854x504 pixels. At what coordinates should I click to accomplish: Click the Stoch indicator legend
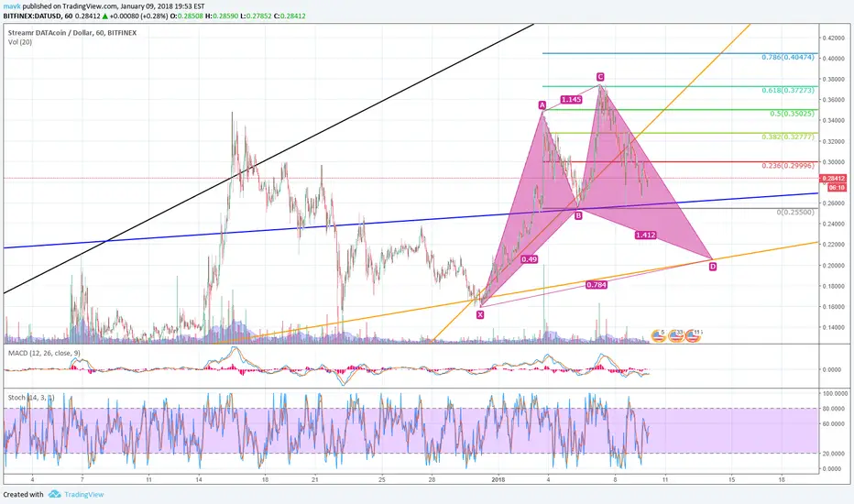[x=31, y=398]
